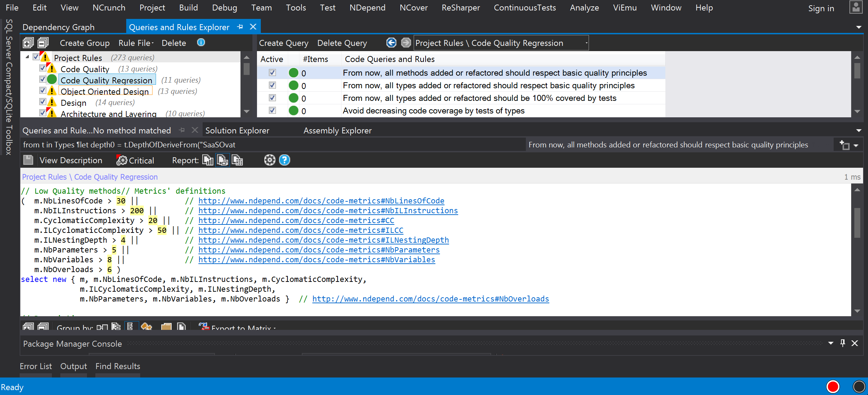868x395 pixels.
Task: Open Package Manager Console options dropdown
Action: click(x=831, y=343)
